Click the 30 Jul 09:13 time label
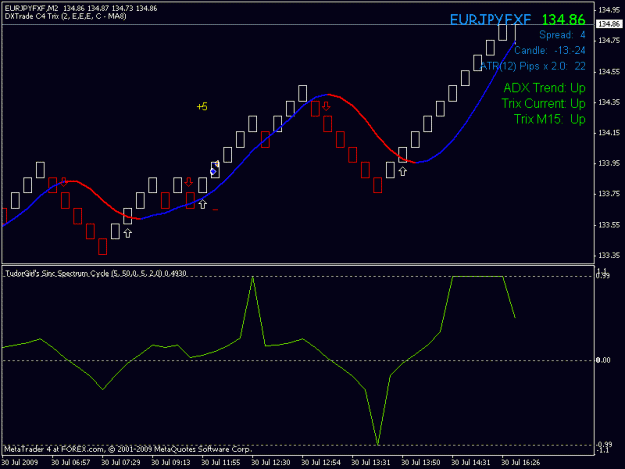Image resolution: width=625 pixels, height=469 pixels. tap(171, 463)
